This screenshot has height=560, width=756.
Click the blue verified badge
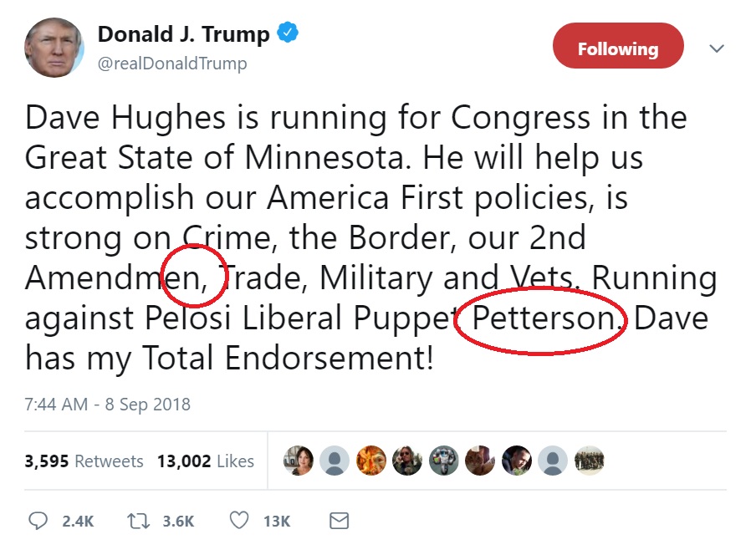[x=289, y=34]
